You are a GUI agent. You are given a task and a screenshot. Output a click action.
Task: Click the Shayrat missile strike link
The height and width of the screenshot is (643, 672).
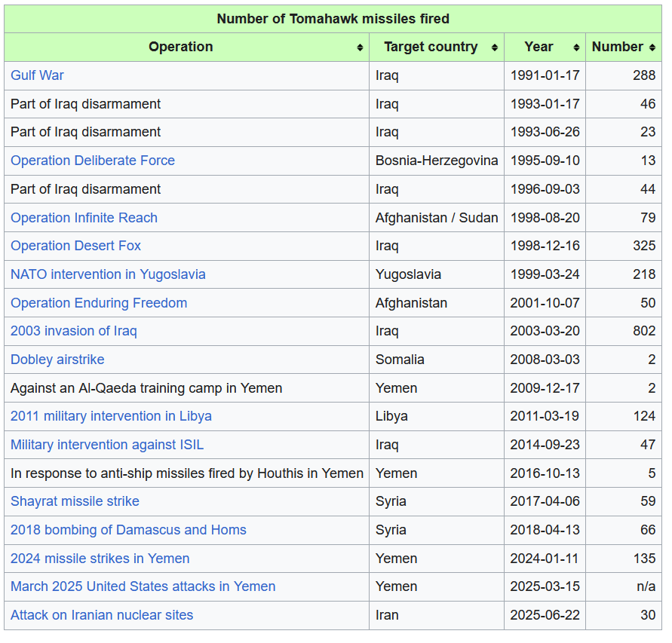click(x=75, y=501)
